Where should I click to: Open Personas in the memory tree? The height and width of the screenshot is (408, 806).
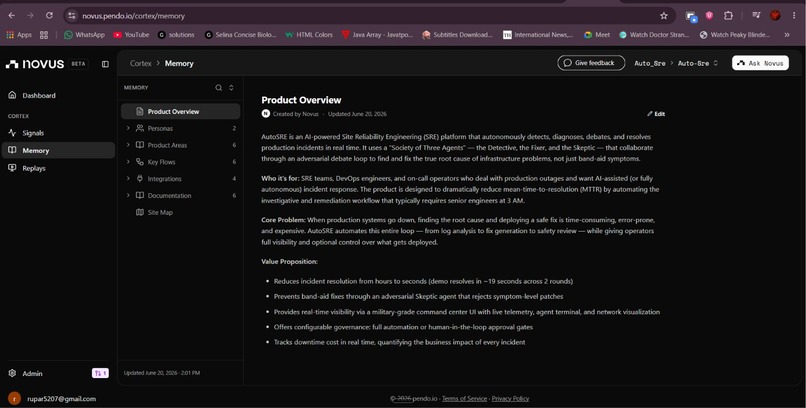click(x=160, y=128)
